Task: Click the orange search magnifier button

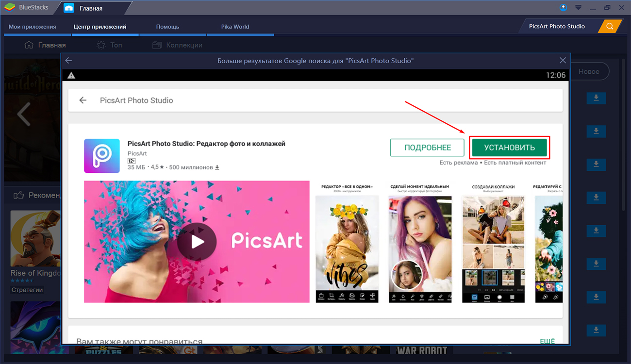Action: click(x=610, y=26)
